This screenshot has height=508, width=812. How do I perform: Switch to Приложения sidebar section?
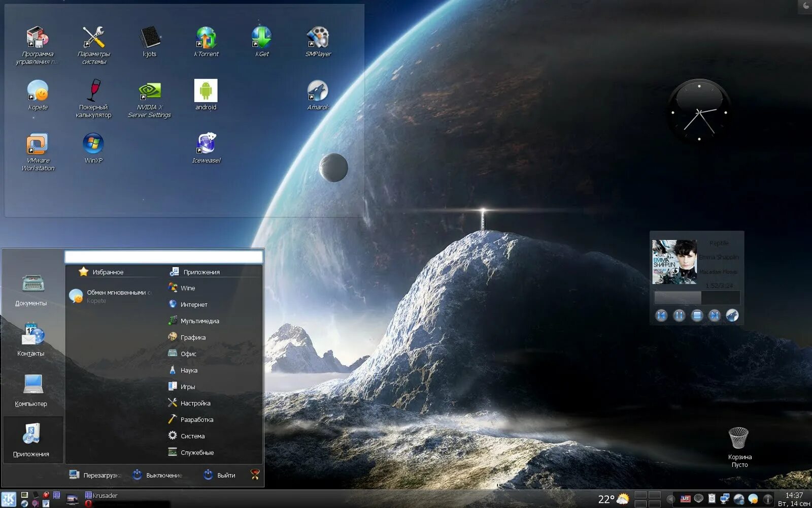32,440
